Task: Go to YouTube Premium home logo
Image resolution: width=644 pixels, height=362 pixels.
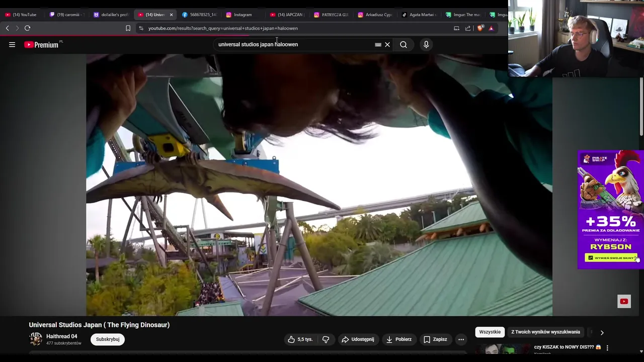Action: 41,45
